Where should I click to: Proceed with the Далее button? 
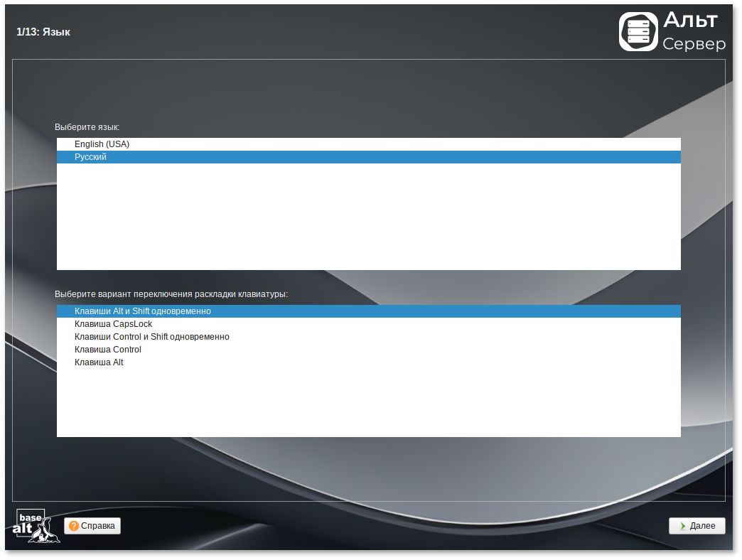[697, 526]
